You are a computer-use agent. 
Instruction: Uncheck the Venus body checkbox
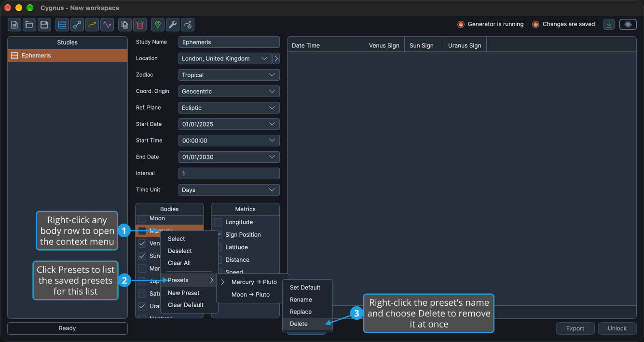[142, 243]
